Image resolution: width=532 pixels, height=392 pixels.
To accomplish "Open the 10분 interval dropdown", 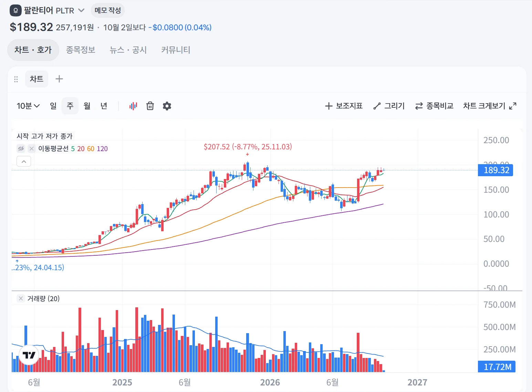I will (x=28, y=106).
